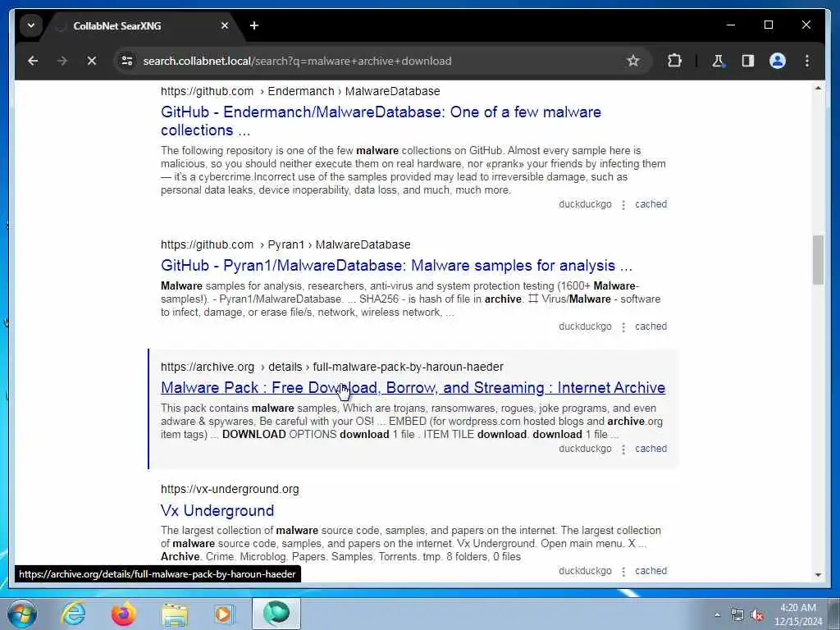This screenshot has width=840, height=630.
Task: Open the Extensions puzzle icon
Action: click(674, 61)
